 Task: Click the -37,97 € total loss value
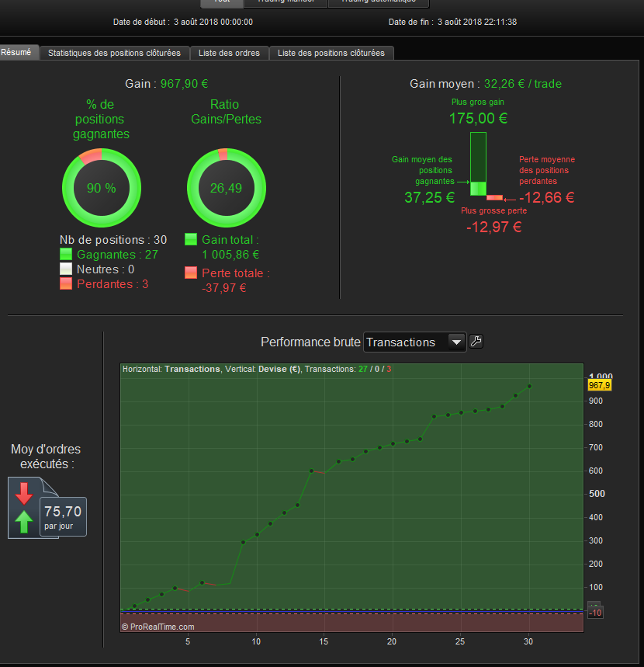(224, 288)
